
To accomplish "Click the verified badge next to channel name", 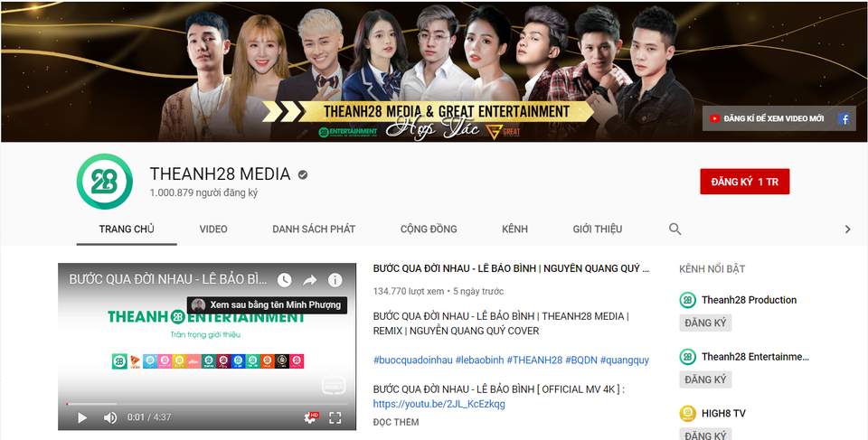I will (303, 175).
